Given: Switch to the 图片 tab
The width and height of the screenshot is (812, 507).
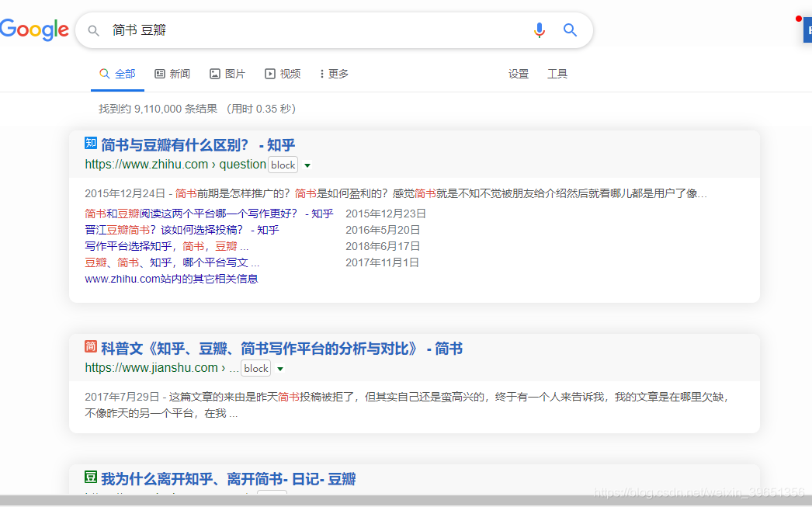Looking at the screenshot, I should click(x=227, y=74).
